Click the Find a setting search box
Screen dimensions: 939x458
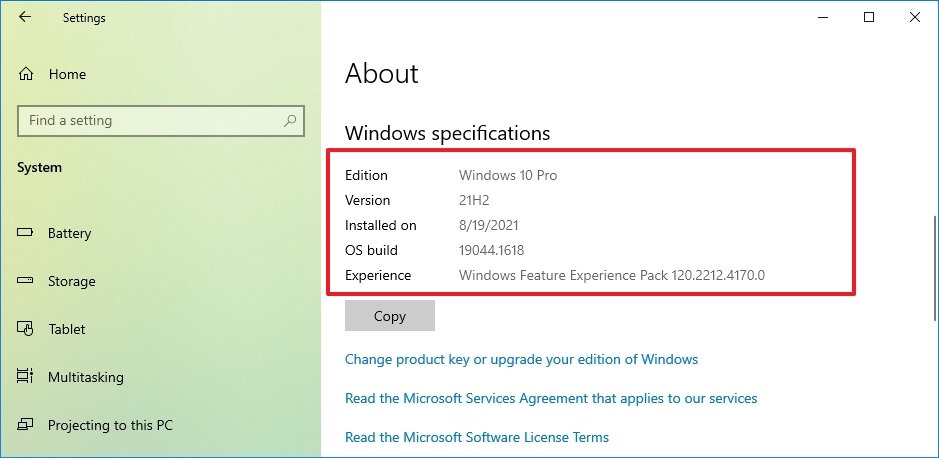click(150, 121)
